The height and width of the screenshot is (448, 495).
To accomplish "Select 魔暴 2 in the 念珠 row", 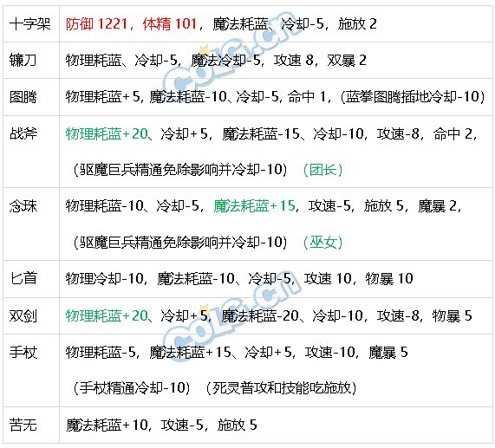I will (438, 206).
